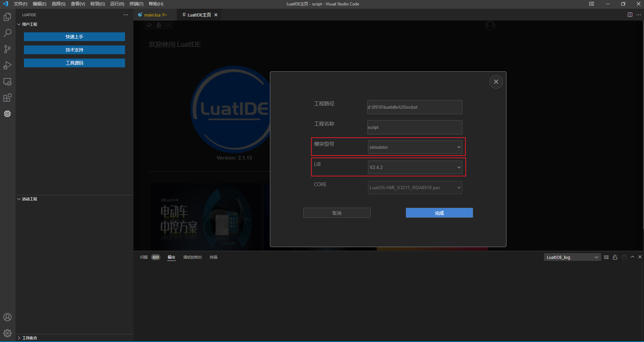Open the Source Control view
This screenshot has width=644, height=342.
[x=7, y=49]
